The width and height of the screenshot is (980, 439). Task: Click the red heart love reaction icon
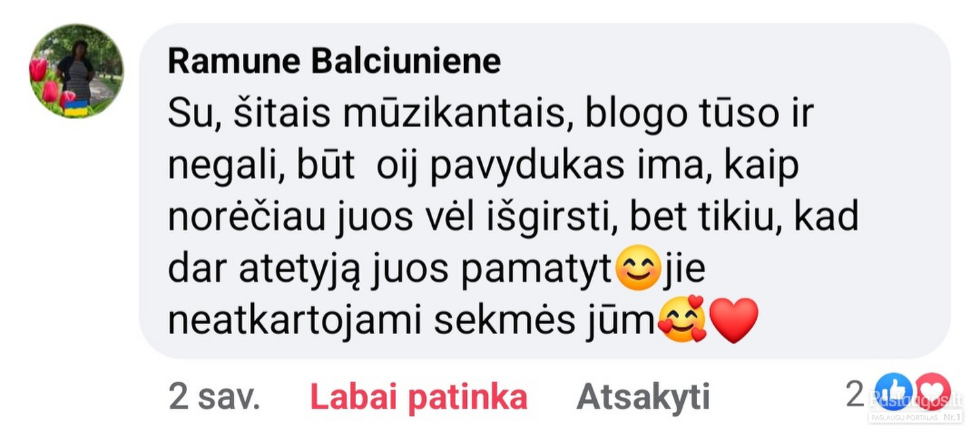932,393
